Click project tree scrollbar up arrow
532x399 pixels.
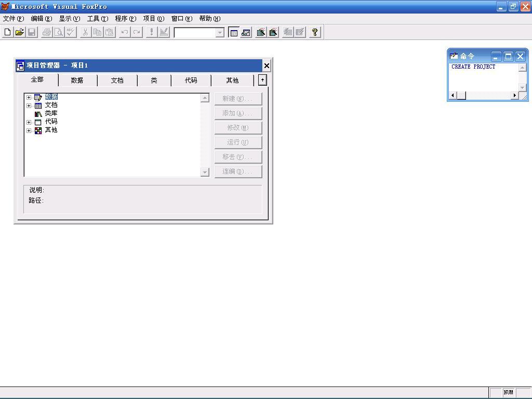[x=205, y=98]
